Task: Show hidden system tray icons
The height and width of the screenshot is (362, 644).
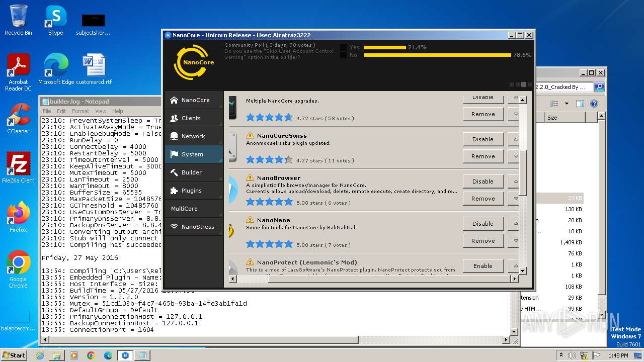Action: point(561,355)
